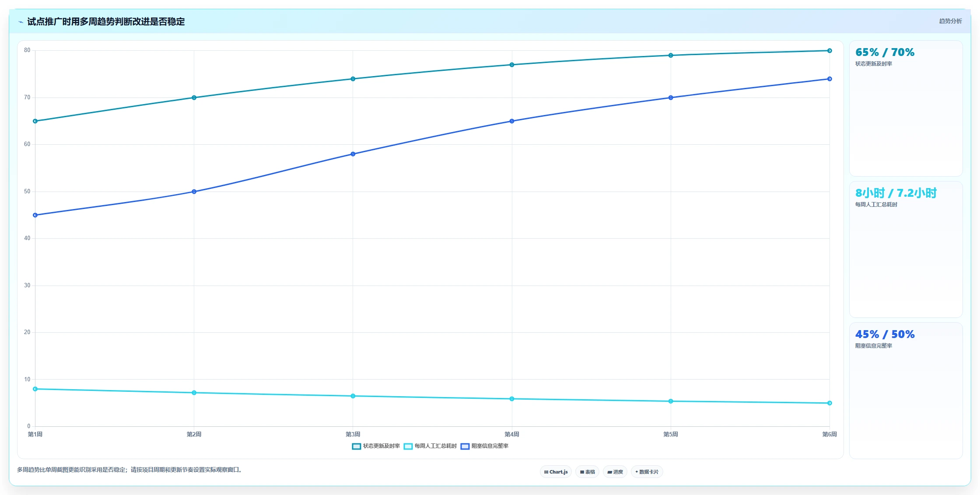Select the 进度 tag
The image size is (980, 495).
coord(615,472)
